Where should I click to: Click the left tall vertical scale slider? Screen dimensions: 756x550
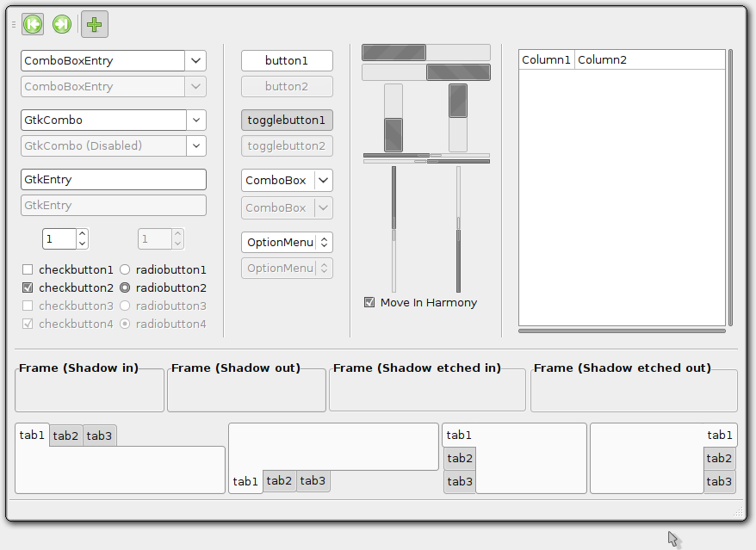[x=393, y=230]
